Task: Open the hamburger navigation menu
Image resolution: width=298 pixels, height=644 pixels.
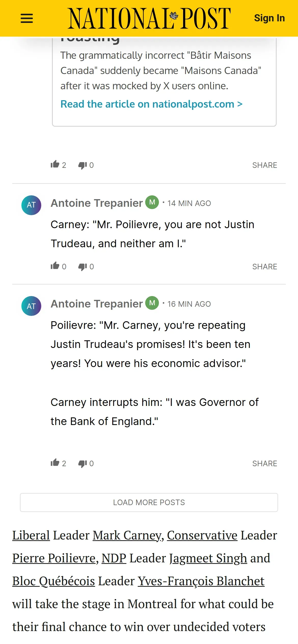Action: coord(26,18)
